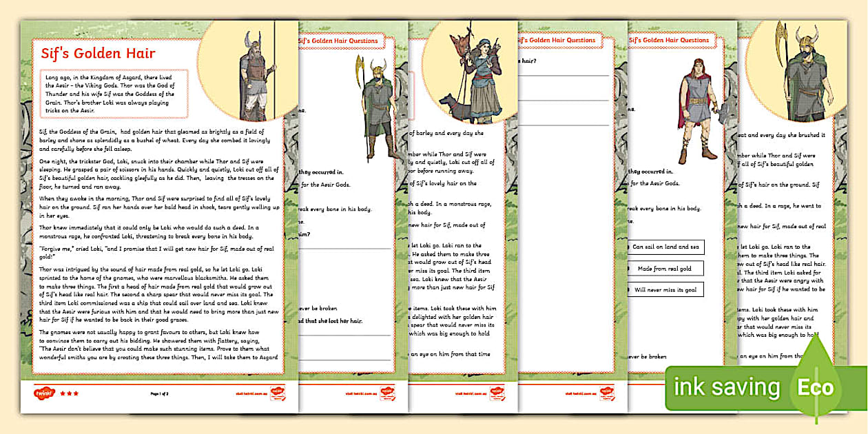Select the 'Will never miss its goal' box

pyautogui.click(x=665, y=290)
